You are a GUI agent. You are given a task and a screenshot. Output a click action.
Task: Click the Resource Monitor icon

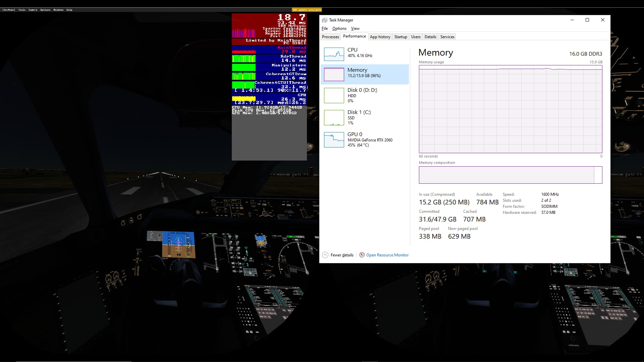(362, 255)
